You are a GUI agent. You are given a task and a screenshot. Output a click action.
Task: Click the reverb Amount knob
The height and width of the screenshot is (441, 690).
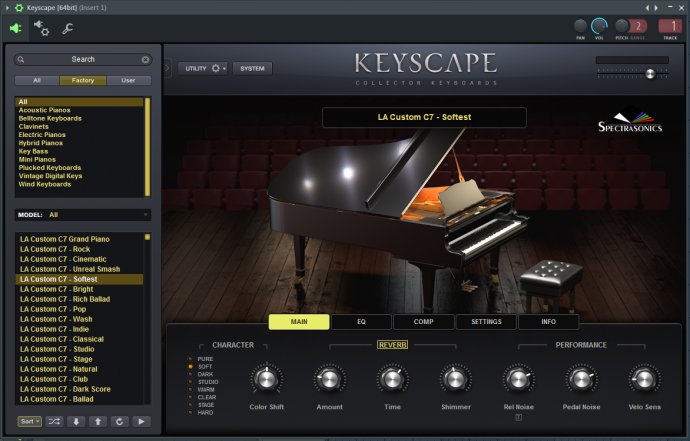[x=329, y=379]
